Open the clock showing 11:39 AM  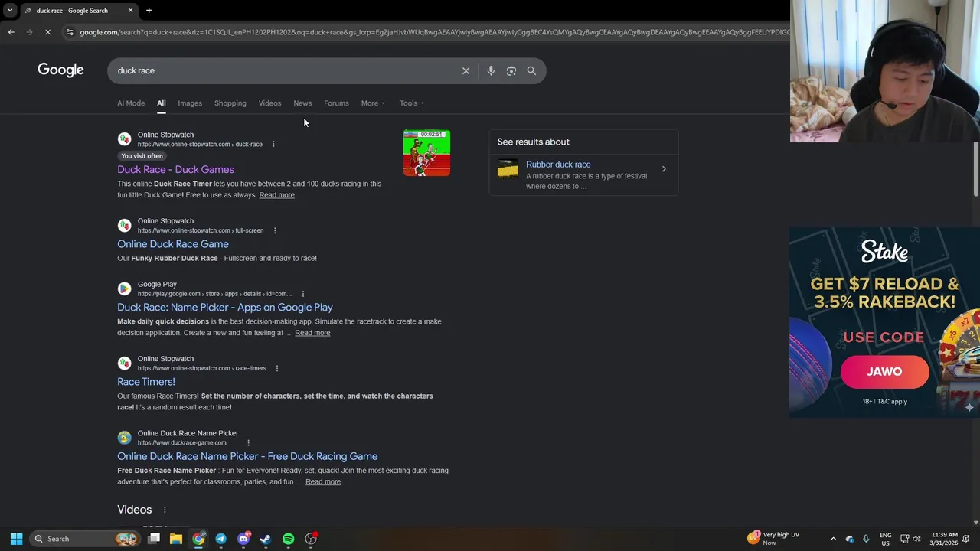(944, 539)
